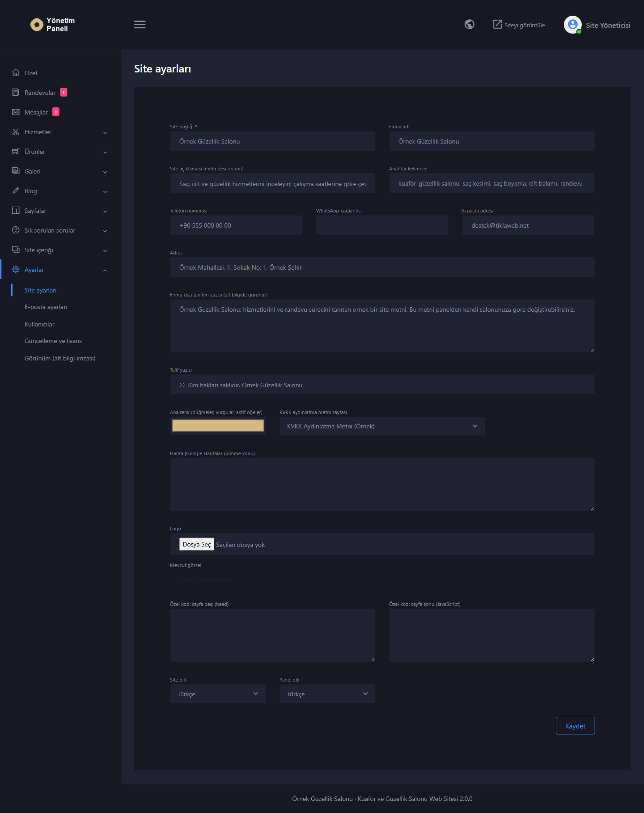Open the Siteyi görüntüle link
Screen dimensions: 644x813
tap(519, 25)
